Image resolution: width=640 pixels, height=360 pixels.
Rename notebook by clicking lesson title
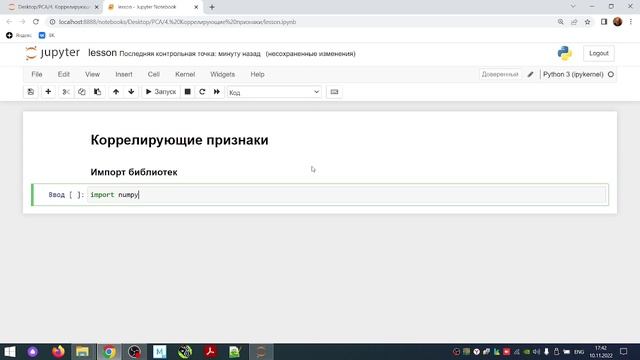pyautogui.click(x=102, y=53)
